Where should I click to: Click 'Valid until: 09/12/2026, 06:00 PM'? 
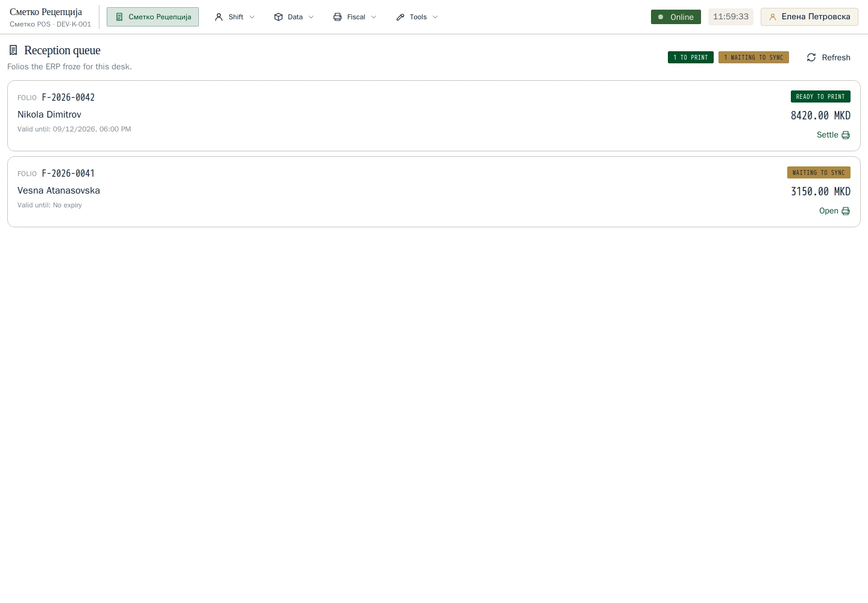[74, 129]
